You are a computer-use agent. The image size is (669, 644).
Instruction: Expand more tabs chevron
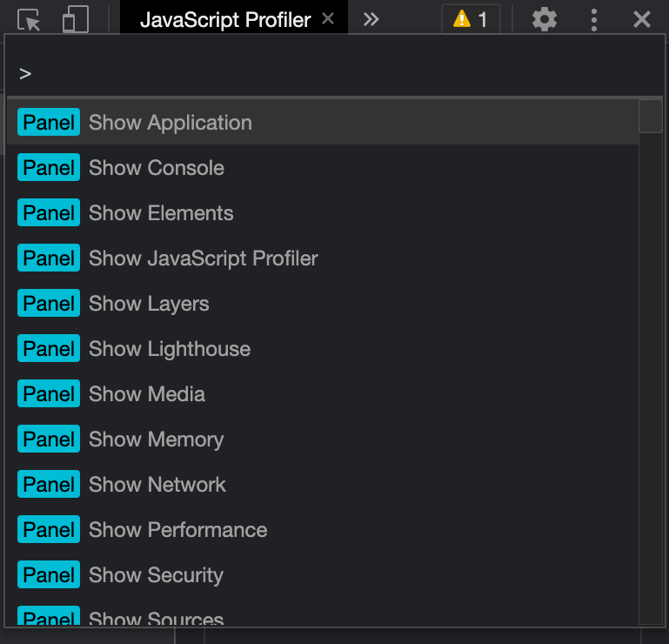point(371,19)
